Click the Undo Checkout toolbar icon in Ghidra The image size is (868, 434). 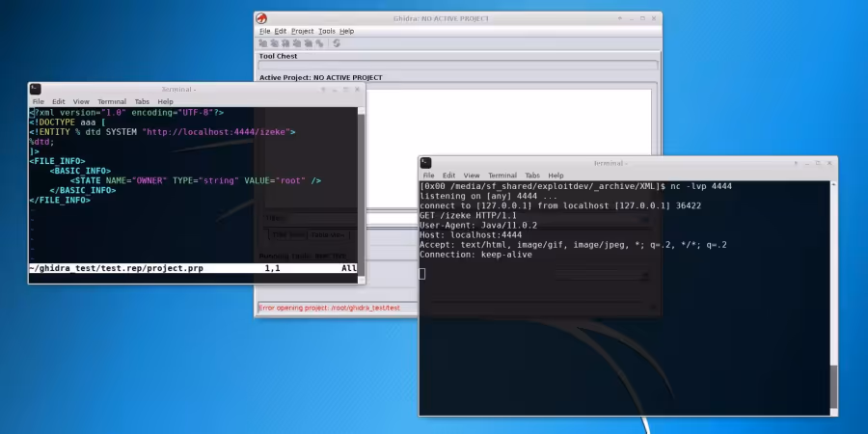308,43
